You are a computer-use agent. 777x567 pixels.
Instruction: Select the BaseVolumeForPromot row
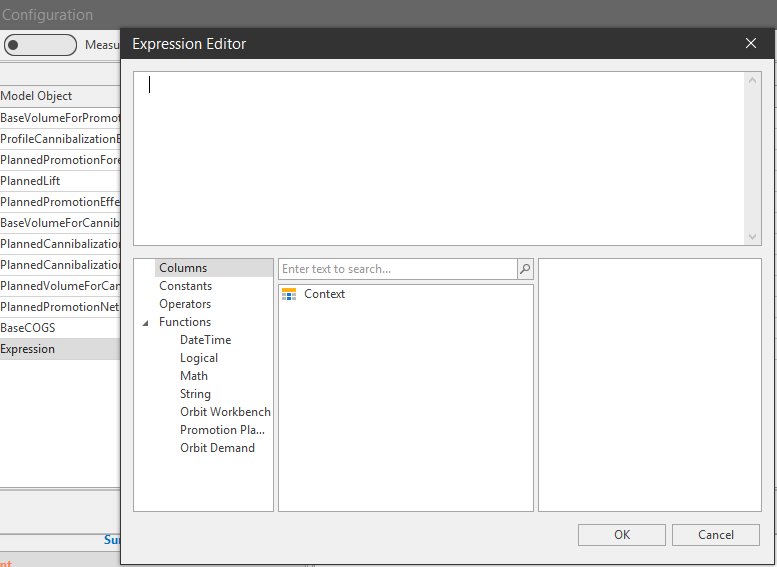pos(60,118)
